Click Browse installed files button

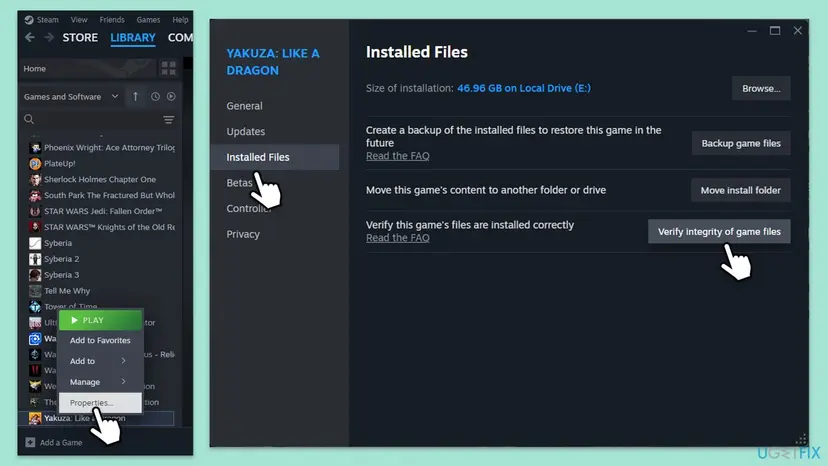coord(761,88)
